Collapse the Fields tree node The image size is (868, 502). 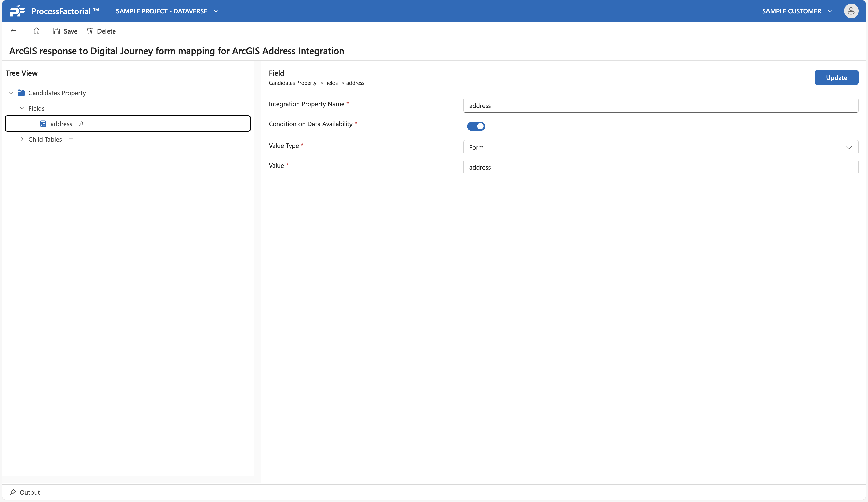tap(22, 108)
